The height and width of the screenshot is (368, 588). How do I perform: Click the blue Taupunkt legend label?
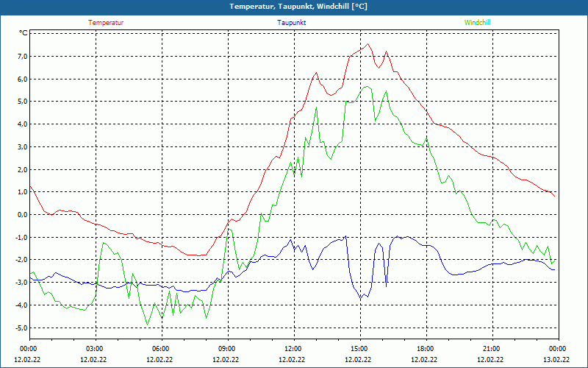291,23
